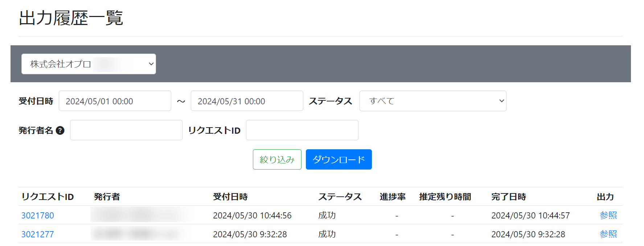Open request ID 3021277 link
644x246 pixels.
click(38, 234)
